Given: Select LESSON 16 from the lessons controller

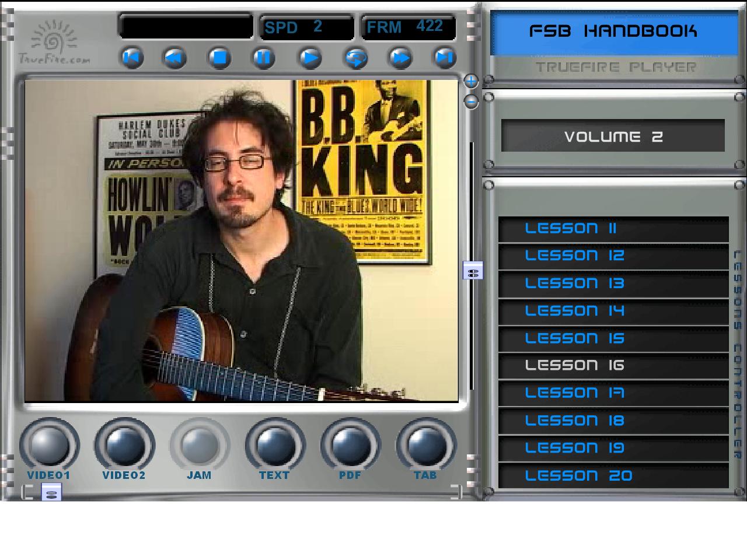Looking at the screenshot, I should pyautogui.click(x=613, y=366).
